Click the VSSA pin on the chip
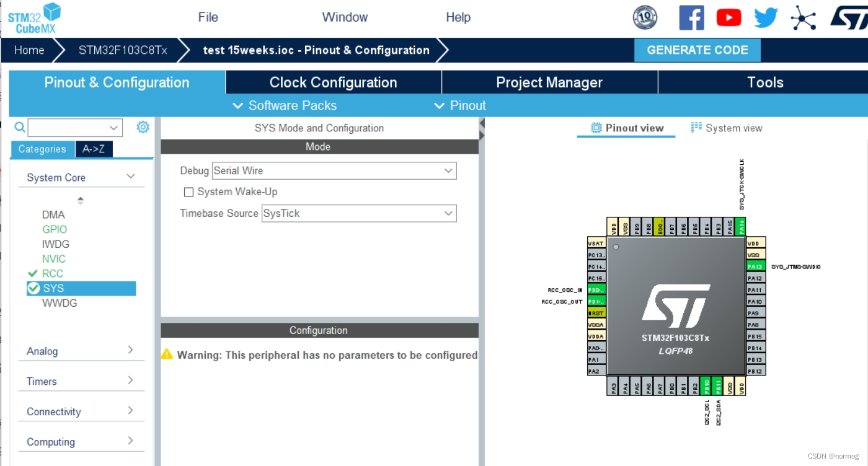The height and width of the screenshot is (466, 868). (596, 325)
